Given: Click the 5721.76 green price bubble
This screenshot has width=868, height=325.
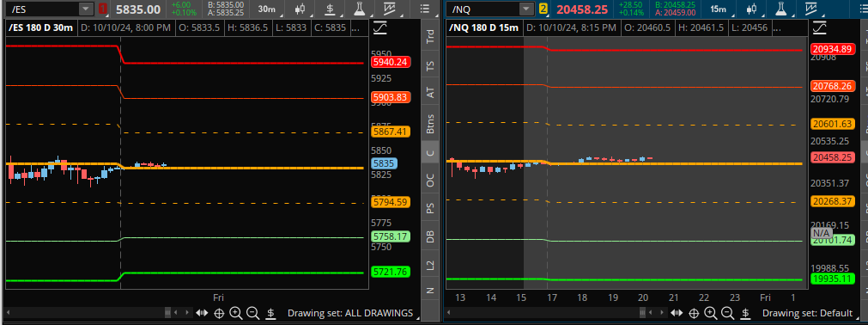Looking at the screenshot, I should 391,272.
